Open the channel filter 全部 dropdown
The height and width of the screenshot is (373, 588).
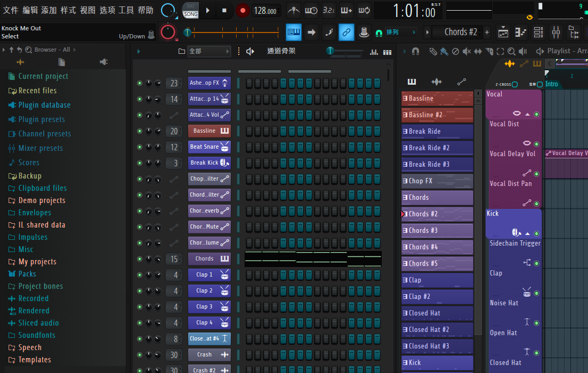pos(209,51)
